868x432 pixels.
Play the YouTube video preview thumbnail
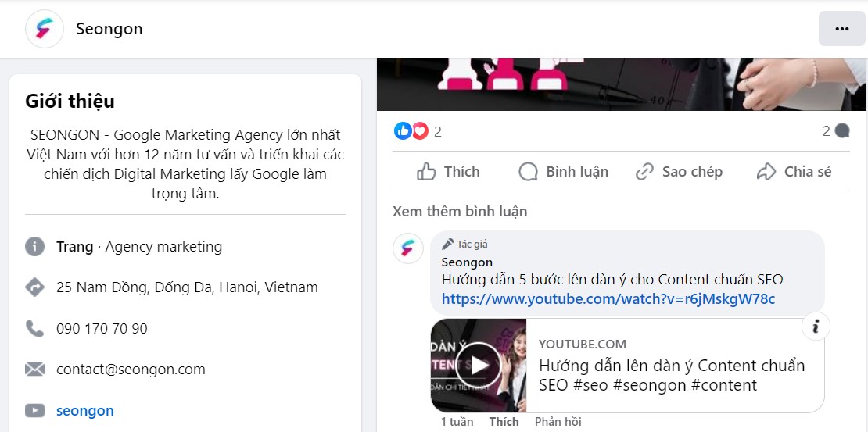[x=479, y=366]
